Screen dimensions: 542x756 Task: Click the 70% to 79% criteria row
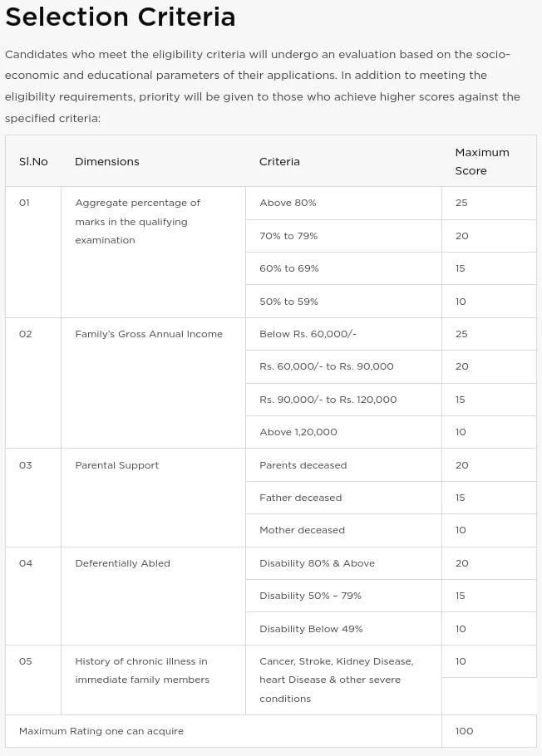(288, 236)
